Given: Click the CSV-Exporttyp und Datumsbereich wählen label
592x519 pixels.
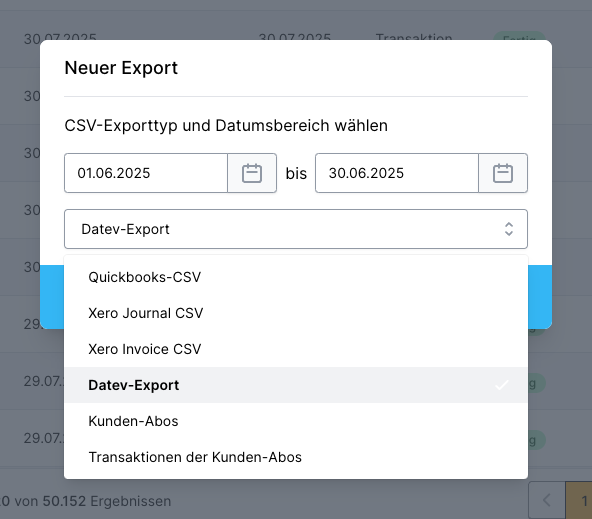Looking at the screenshot, I should pyautogui.click(x=226, y=126).
